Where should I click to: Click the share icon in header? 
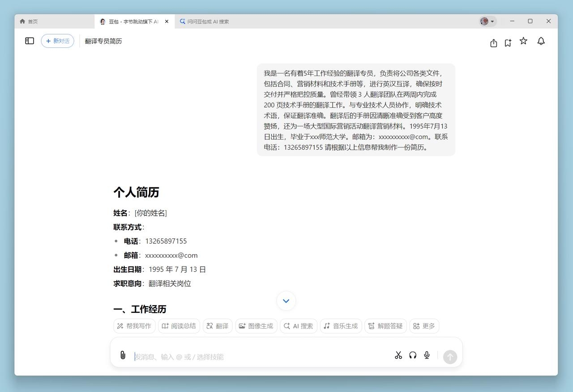(493, 43)
